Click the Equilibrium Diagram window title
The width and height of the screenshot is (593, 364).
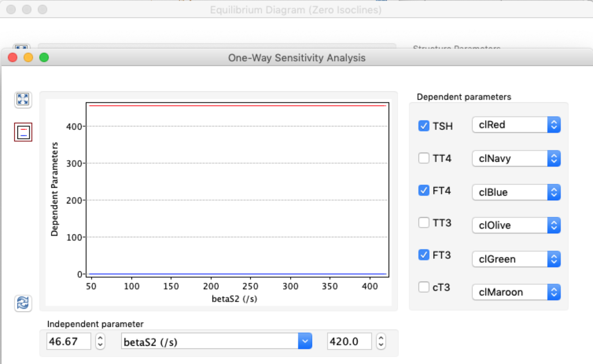tap(296, 10)
